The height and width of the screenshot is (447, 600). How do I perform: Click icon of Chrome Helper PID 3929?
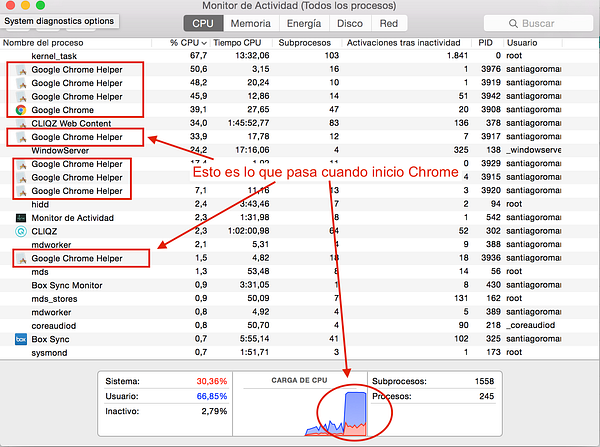click(22, 164)
